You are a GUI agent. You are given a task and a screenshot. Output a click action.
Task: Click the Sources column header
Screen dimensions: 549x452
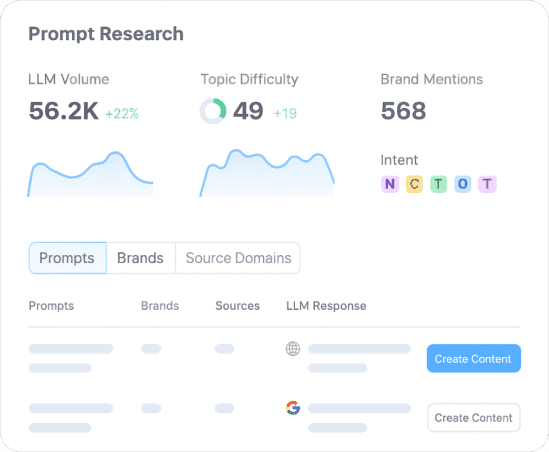(237, 306)
